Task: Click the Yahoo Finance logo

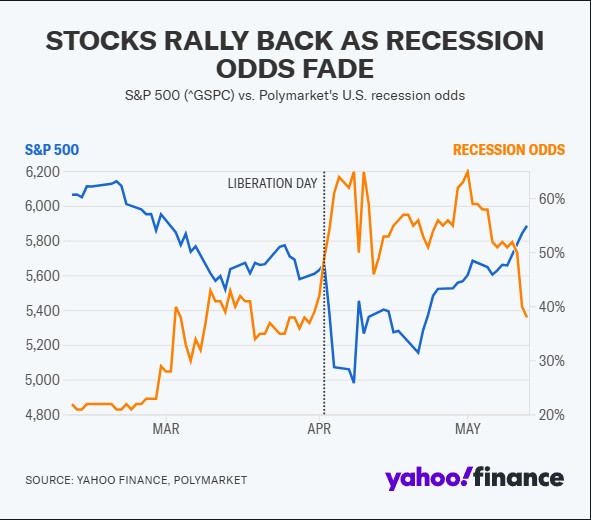Action: pos(474,478)
